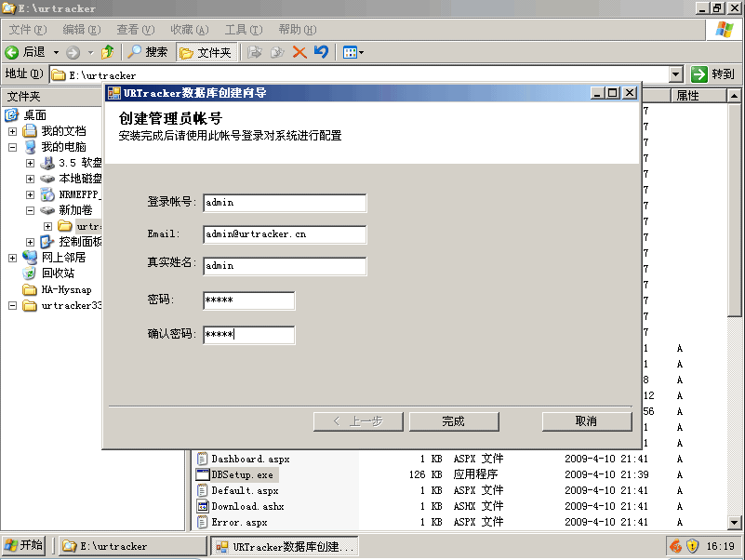Screen dimensions: 745x560
Task: Collapse the New Volume (新加卷) tree node
Action: point(30,210)
